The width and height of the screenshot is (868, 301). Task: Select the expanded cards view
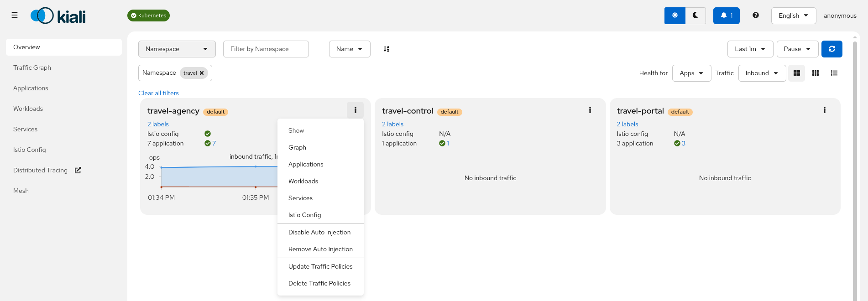[x=796, y=73]
